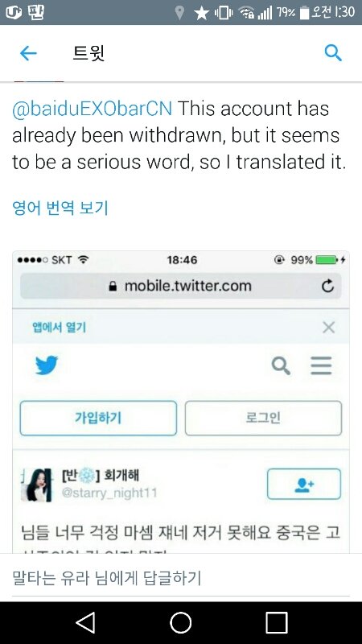Tap 영어 번역 보기 translation link
The image size is (362, 644).
[60, 208]
